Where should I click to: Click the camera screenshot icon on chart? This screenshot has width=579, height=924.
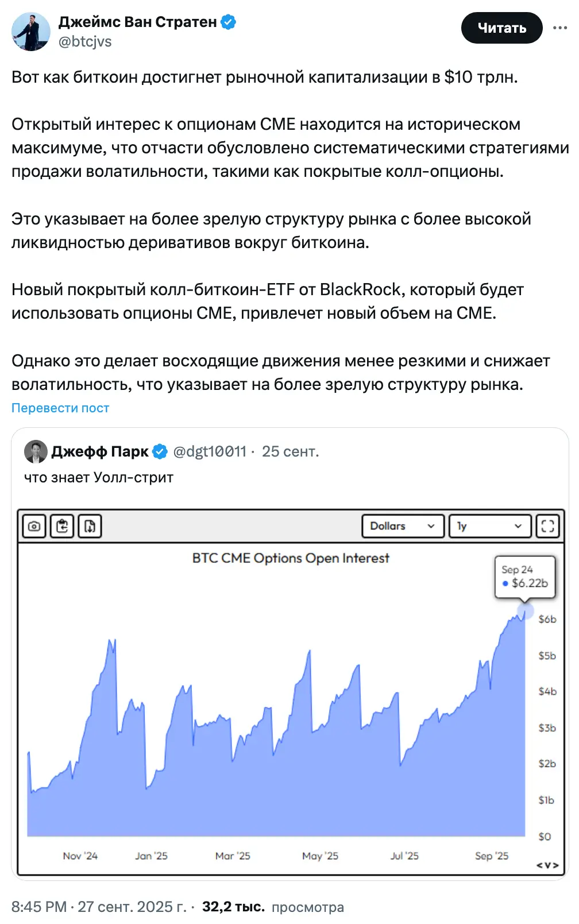[34, 526]
